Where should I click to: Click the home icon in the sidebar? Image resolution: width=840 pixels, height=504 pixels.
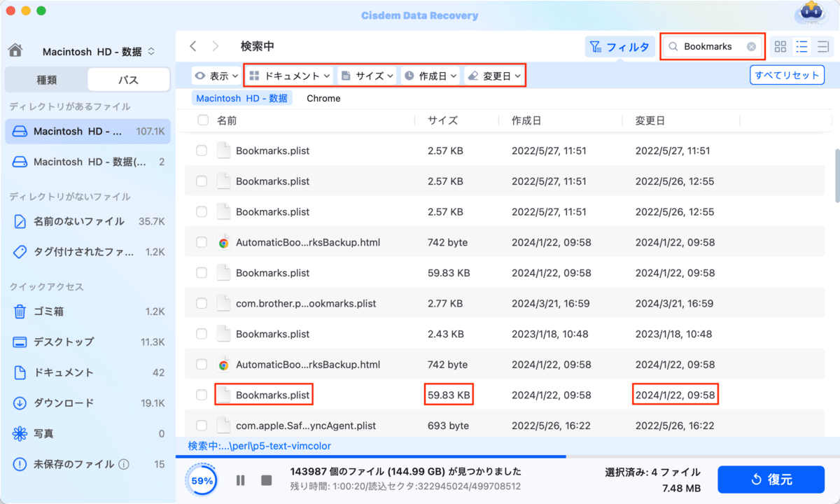coord(15,51)
